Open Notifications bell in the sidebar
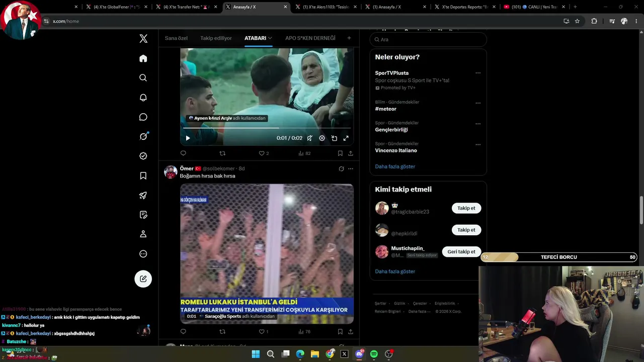The height and width of the screenshot is (362, 644). click(x=143, y=98)
